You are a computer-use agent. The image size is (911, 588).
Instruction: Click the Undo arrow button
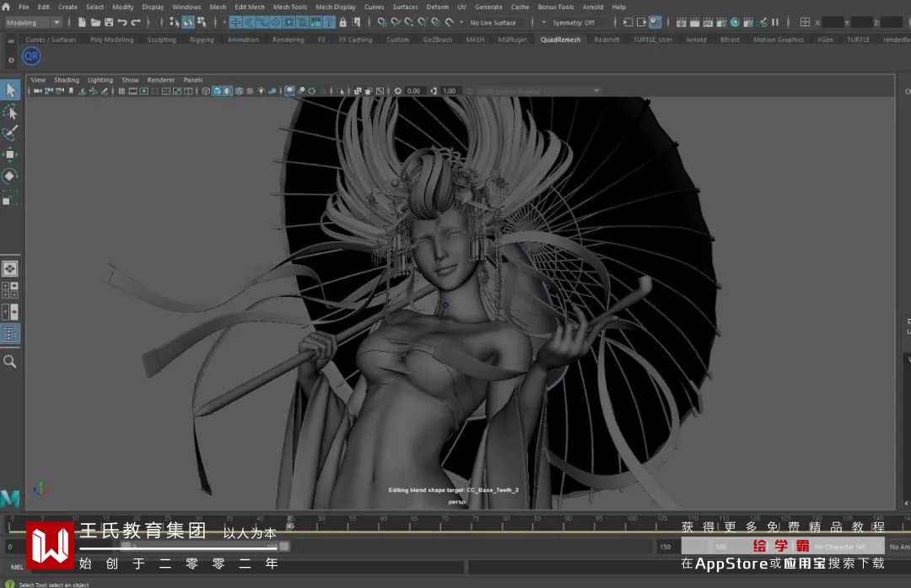122,23
